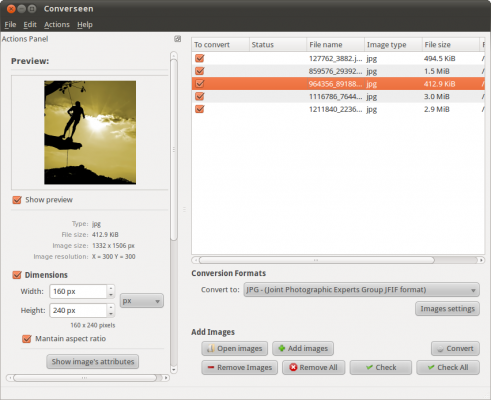Click the file list horizontal scrollbar

click(x=338, y=260)
